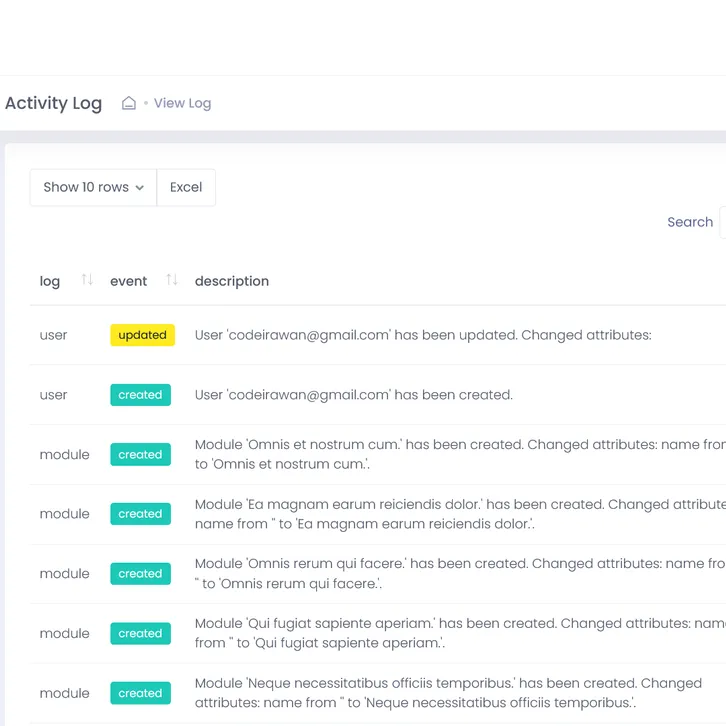Viewport: 726px width, 726px height.
Task: Select the description of the updated user entry
Action: (x=423, y=335)
